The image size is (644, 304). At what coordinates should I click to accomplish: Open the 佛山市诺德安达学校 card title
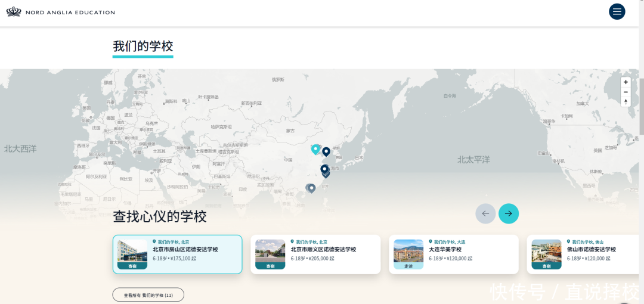point(591,249)
